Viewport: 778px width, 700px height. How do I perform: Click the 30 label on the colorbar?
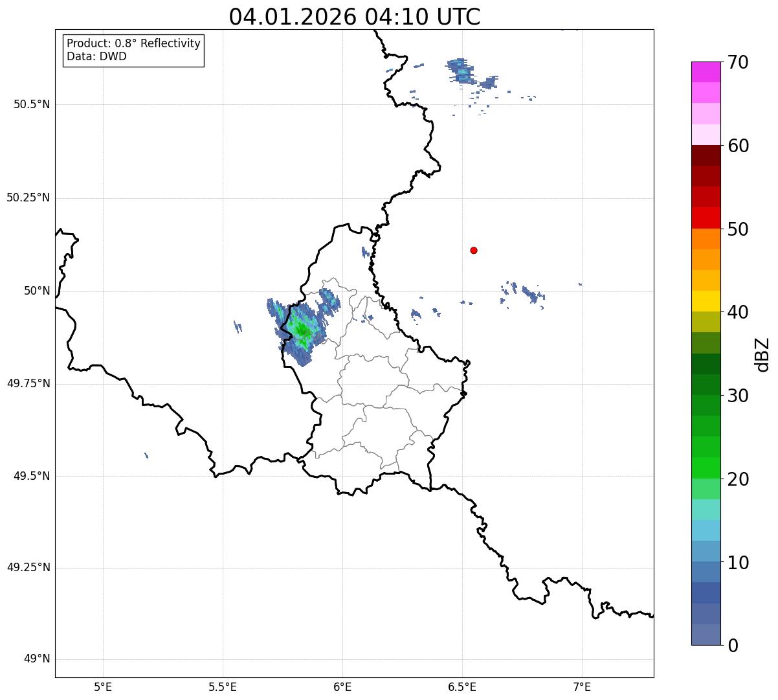click(x=738, y=396)
